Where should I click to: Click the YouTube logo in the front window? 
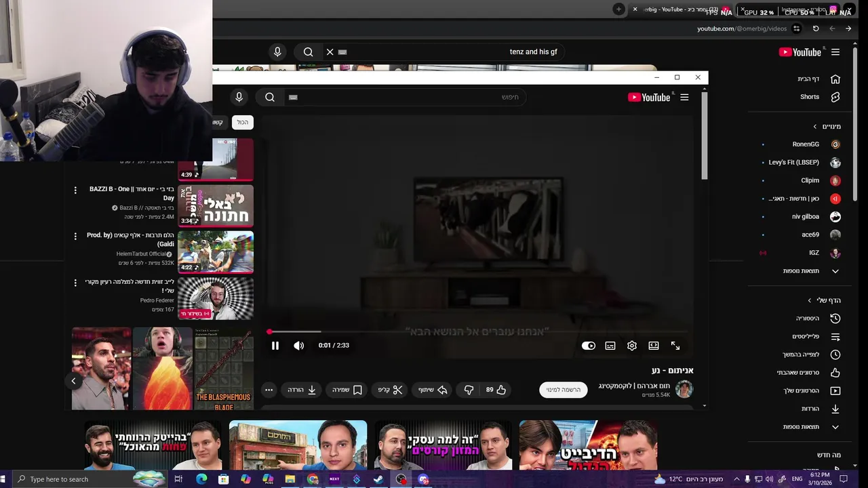[x=649, y=98]
